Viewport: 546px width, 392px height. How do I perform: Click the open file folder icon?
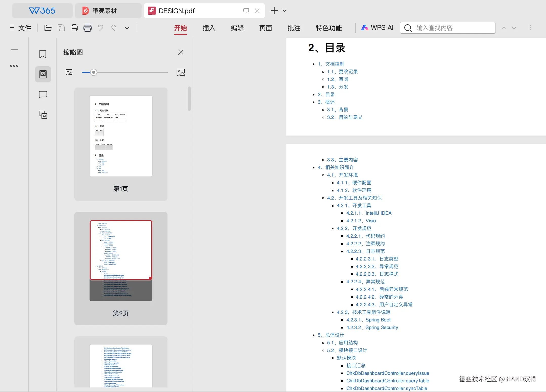48,28
